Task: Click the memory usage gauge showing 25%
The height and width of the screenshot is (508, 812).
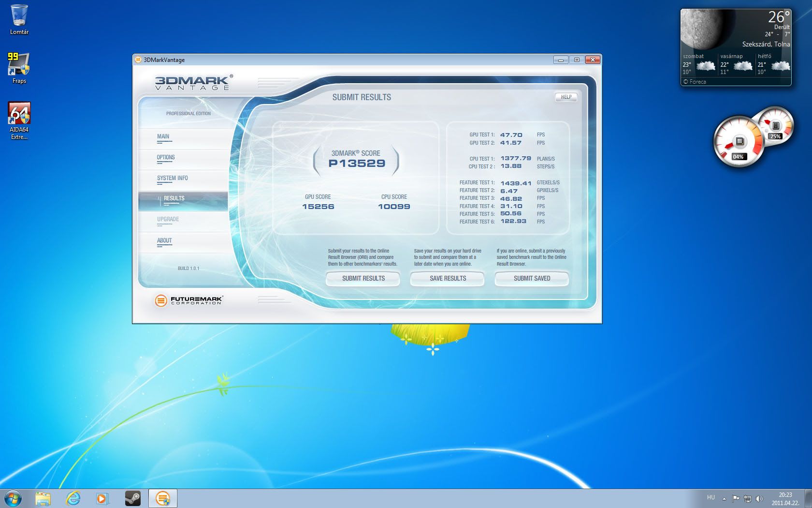Action: tap(777, 126)
